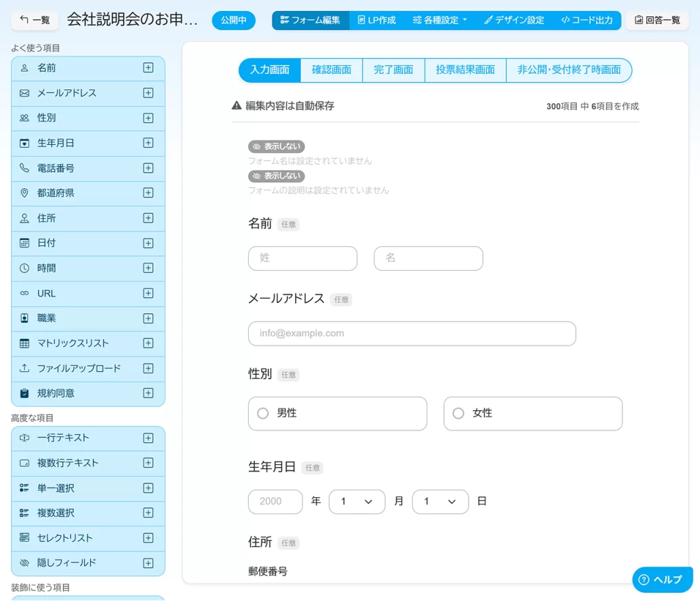This screenshot has width=700, height=601.
Task: Toggle 表示しない for the form description
Action: 276,175
